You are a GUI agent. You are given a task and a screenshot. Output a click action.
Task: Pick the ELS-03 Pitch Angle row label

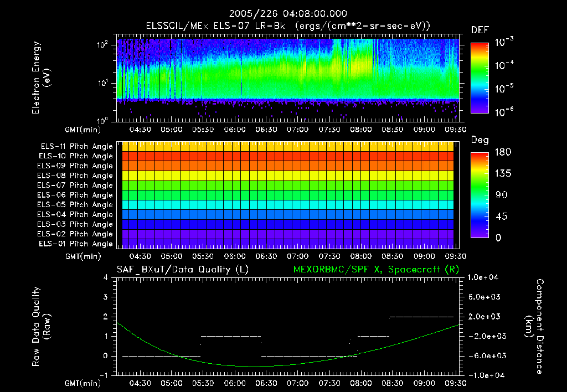click(76, 224)
